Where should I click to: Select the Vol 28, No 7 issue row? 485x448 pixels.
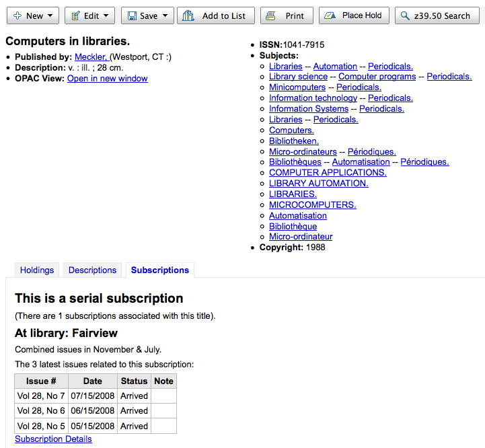(x=96, y=396)
